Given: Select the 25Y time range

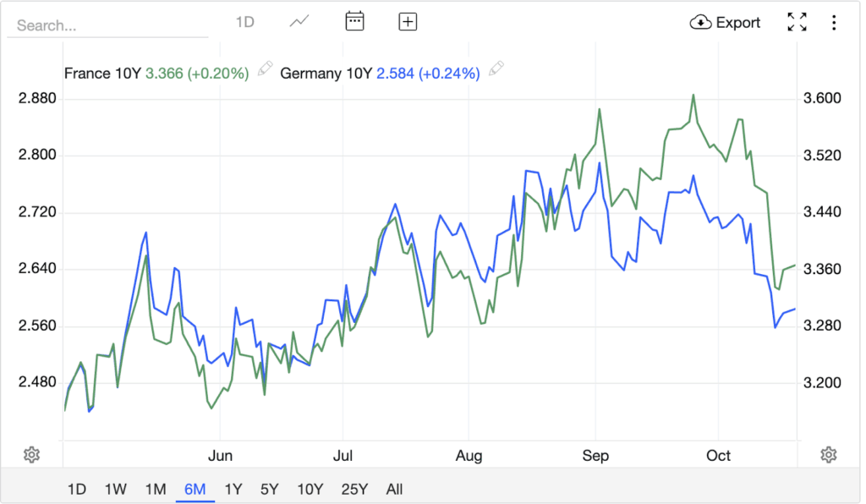Looking at the screenshot, I should (x=354, y=489).
